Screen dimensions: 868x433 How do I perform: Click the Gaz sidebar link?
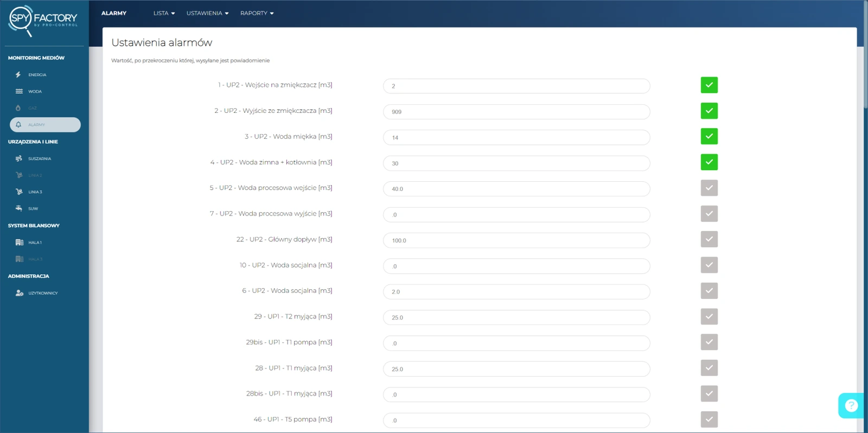pos(33,108)
